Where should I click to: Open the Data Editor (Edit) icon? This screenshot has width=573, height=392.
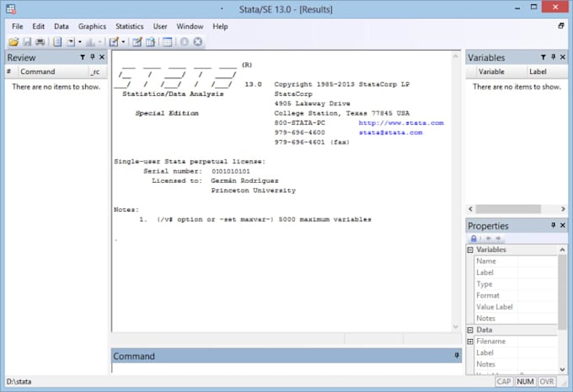click(x=137, y=42)
